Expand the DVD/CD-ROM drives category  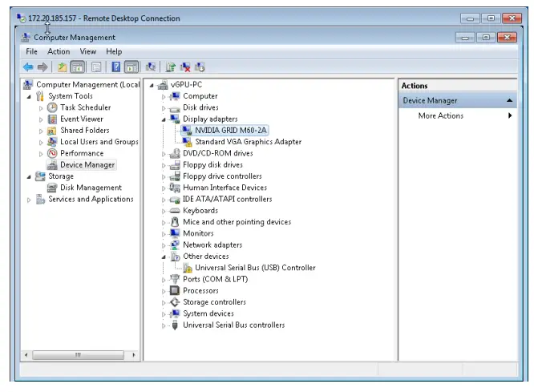(x=164, y=154)
